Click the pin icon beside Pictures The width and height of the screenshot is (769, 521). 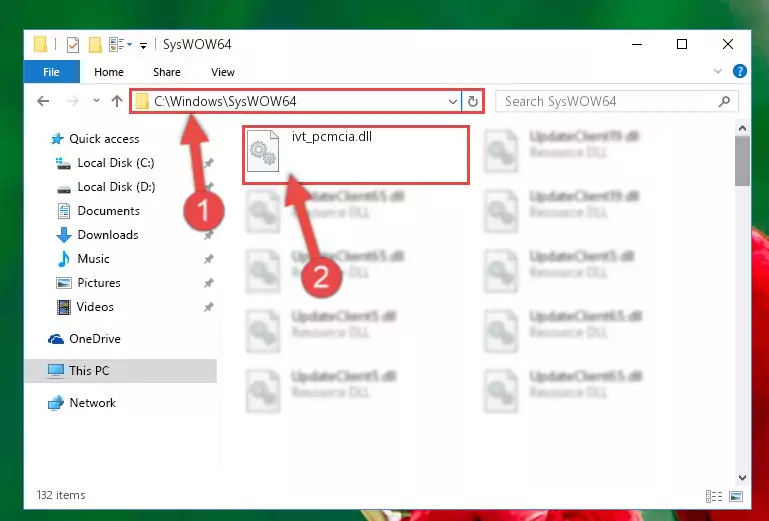(208, 283)
